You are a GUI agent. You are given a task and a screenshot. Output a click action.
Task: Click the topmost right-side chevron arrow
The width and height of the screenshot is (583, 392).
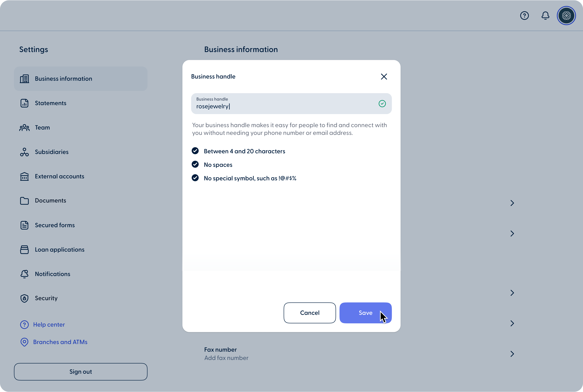(x=512, y=203)
